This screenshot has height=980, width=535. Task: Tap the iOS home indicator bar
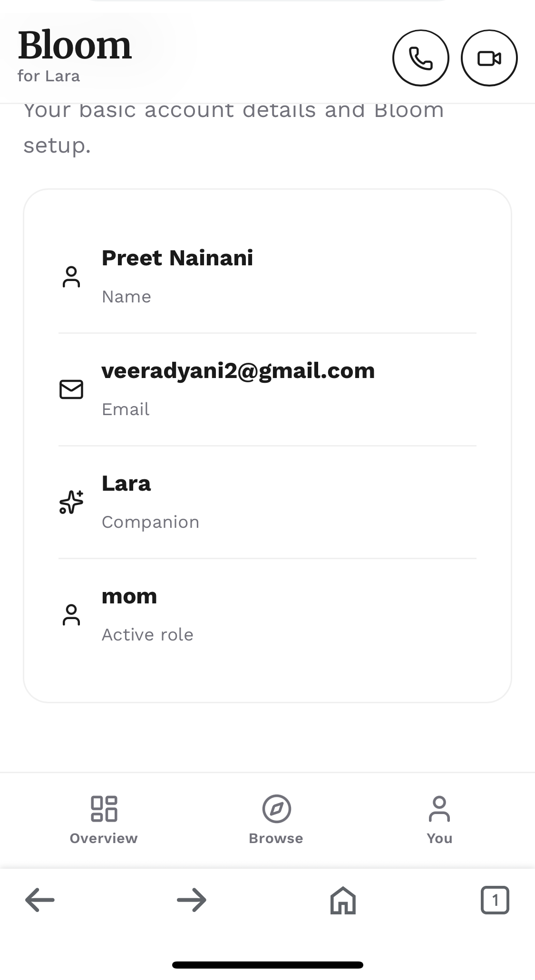coord(267,965)
